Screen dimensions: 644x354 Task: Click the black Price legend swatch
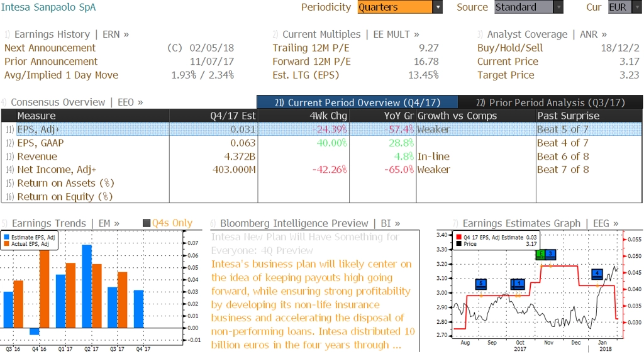[x=458, y=244]
